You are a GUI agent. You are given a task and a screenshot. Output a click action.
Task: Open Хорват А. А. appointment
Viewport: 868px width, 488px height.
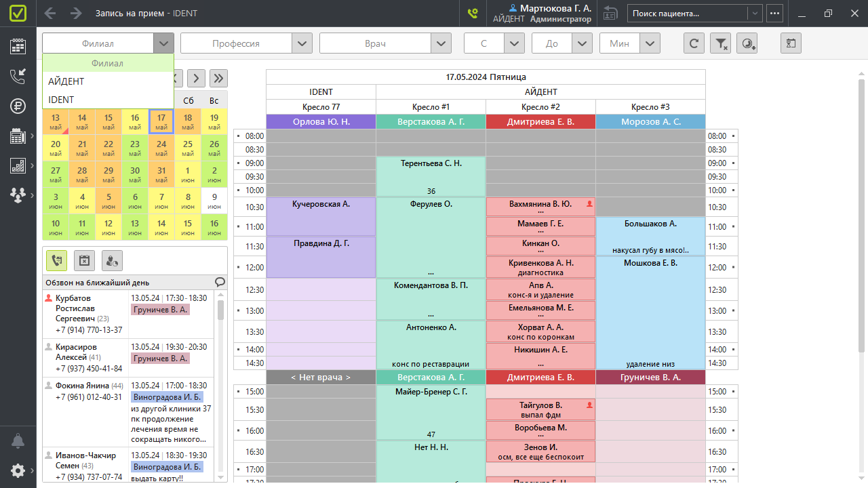coord(540,331)
